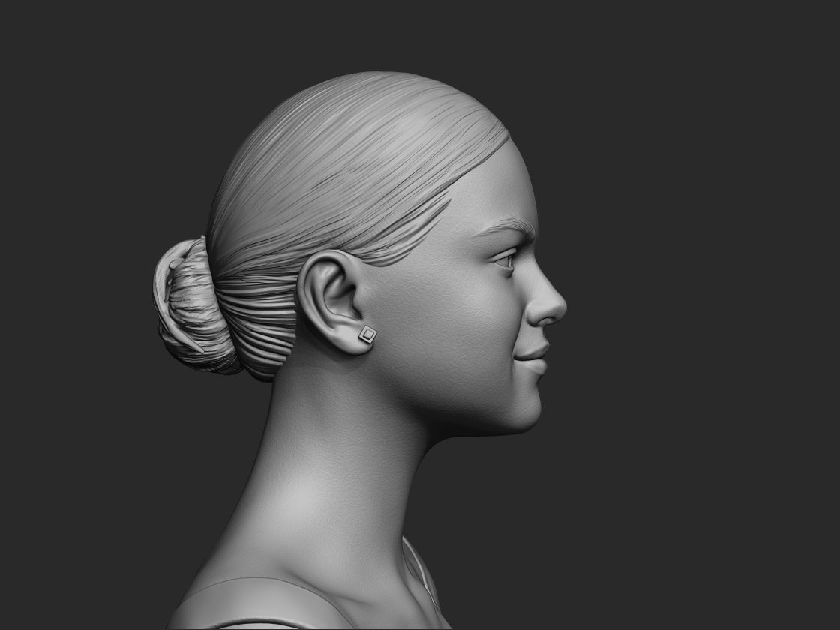
Task: Click the eyebrow of the sculpt
Action: (506, 226)
